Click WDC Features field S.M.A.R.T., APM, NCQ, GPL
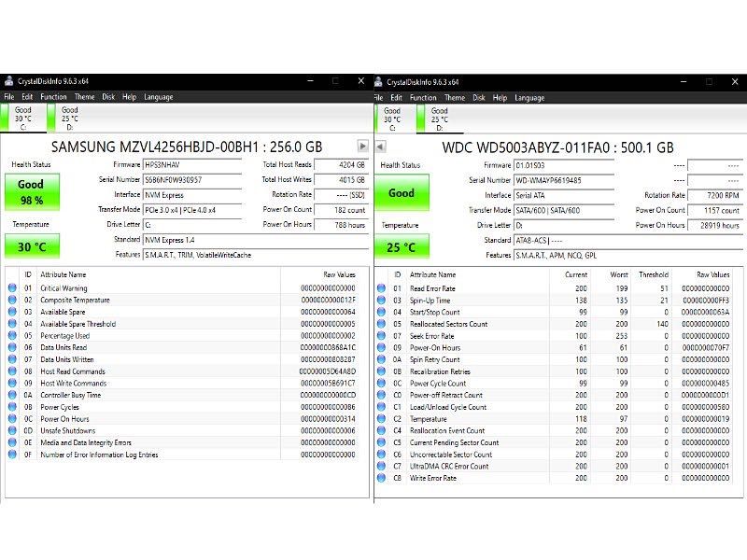 (627, 255)
